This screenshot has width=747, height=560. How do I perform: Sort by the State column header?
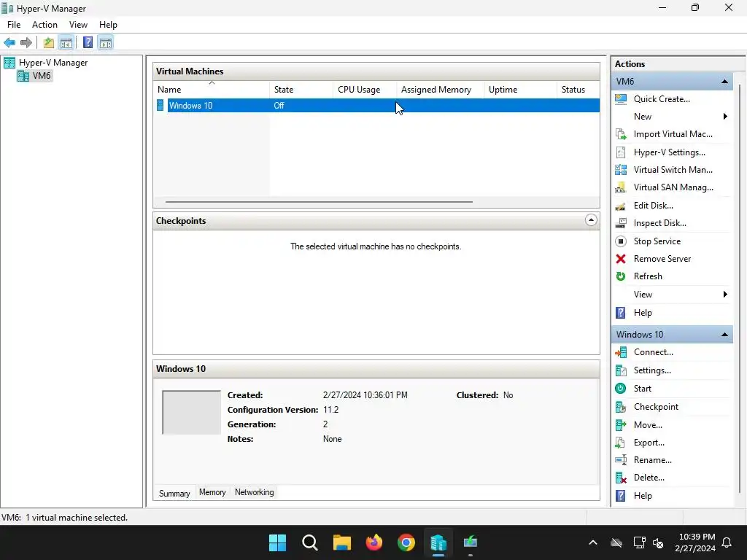(301, 90)
